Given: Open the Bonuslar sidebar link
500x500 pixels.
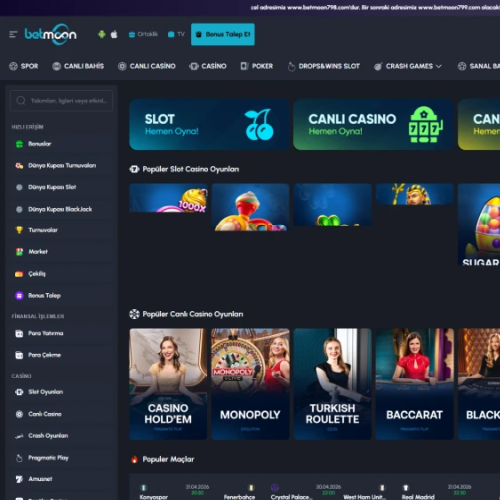Looking at the screenshot, I should 40,144.
